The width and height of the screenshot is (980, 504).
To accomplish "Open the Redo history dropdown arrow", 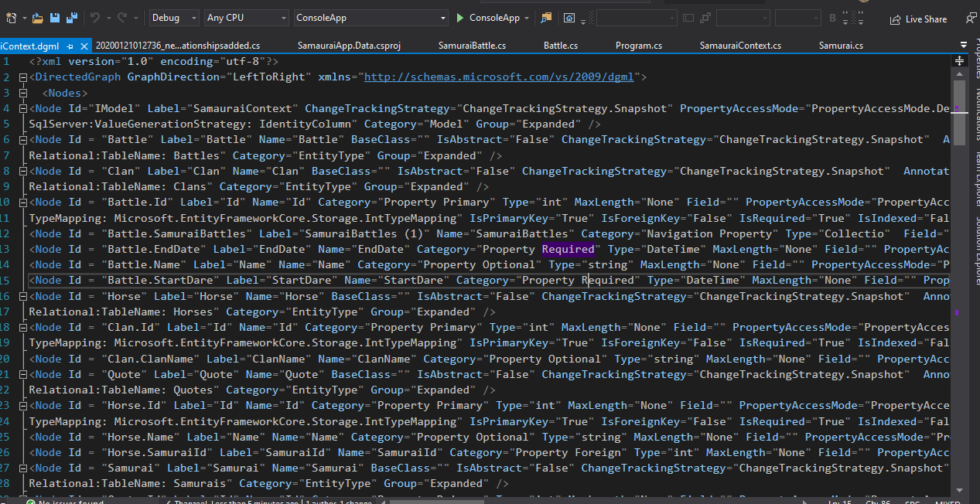I will (x=135, y=18).
